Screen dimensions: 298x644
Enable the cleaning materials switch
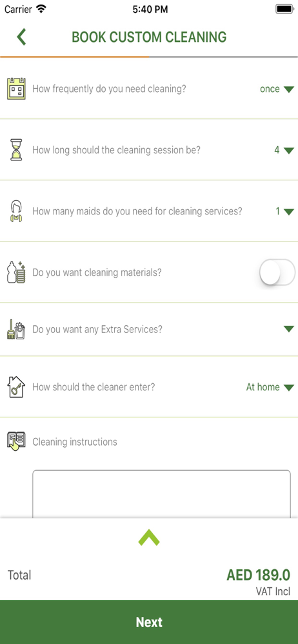pos(277,272)
